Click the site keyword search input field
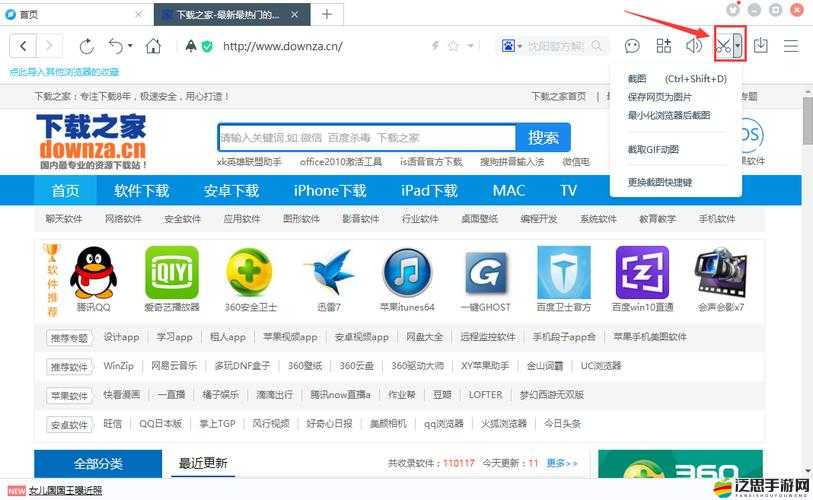Viewport: 813px width, 500px height. click(x=367, y=137)
